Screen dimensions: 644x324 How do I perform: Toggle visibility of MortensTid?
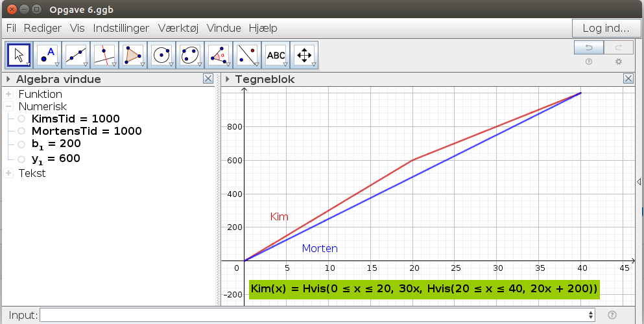[21, 131]
